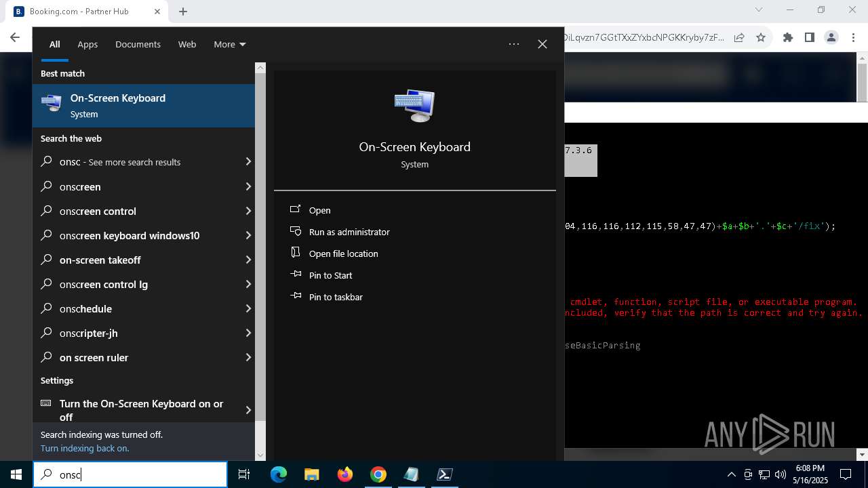The height and width of the screenshot is (488, 868).
Task: Expand the 'onscreen control' suggestion arrow
Action: point(248,210)
